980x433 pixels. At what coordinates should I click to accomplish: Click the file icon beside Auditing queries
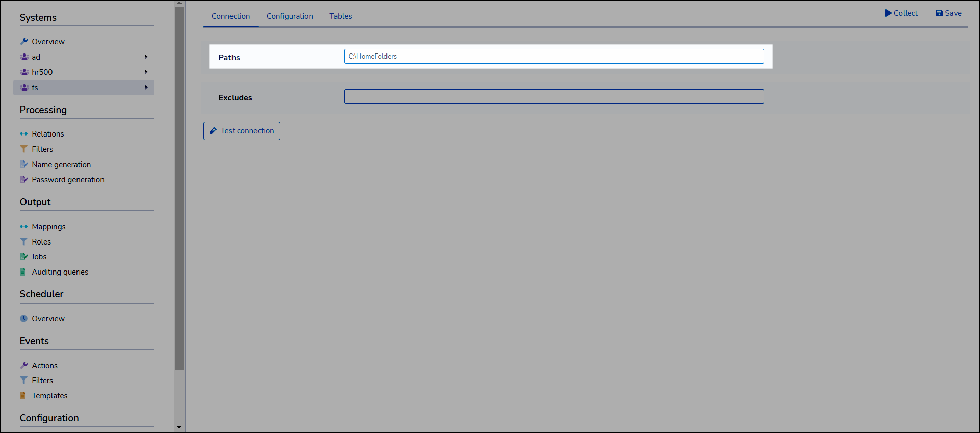[x=23, y=272]
